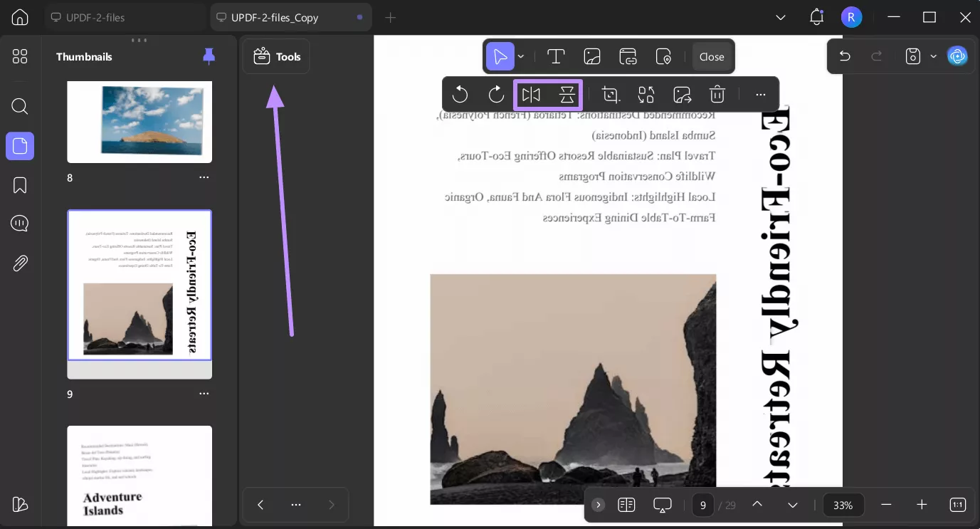
Task: Select the rocky beach photo on the page
Action: tap(573, 389)
